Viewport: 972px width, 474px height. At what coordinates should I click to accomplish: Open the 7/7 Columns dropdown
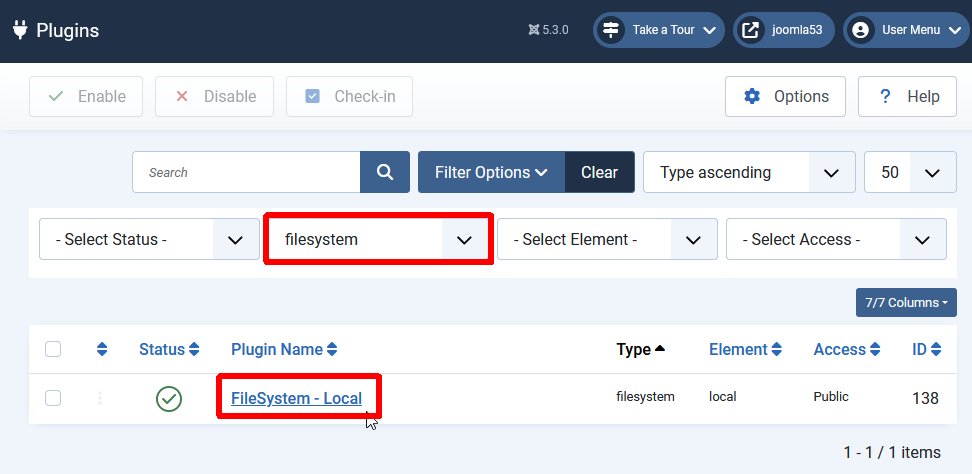click(x=906, y=302)
